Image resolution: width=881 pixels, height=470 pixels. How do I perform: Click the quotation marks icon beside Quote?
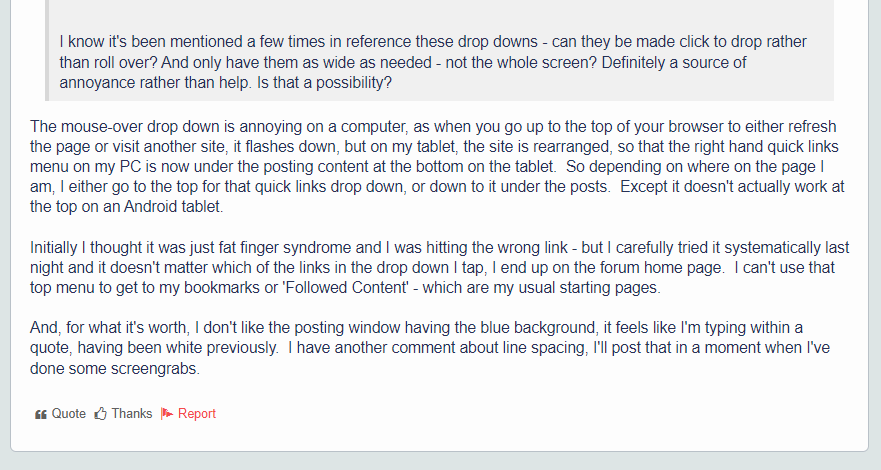click(40, 414)
